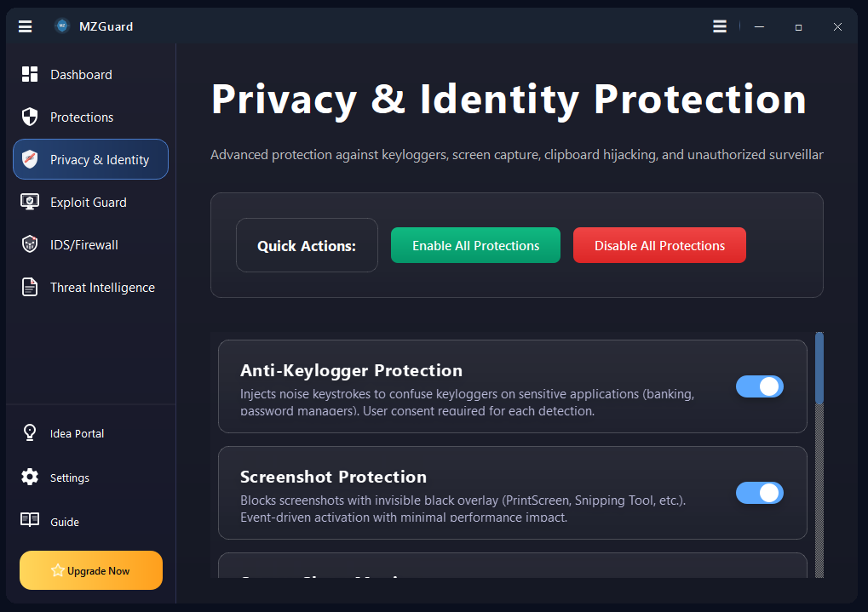Click the MZGuard logo icon
The height and width of the screenshot is (612, 868).
tap(61, 26)
